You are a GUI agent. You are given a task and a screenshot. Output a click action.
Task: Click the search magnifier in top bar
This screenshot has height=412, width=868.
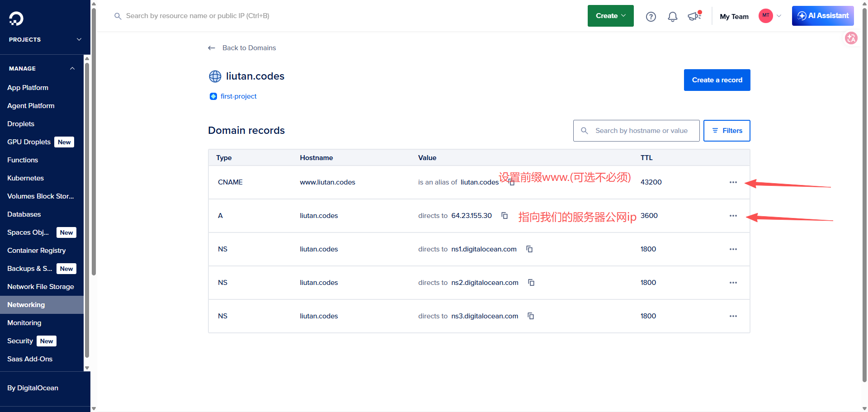point(118,16)
